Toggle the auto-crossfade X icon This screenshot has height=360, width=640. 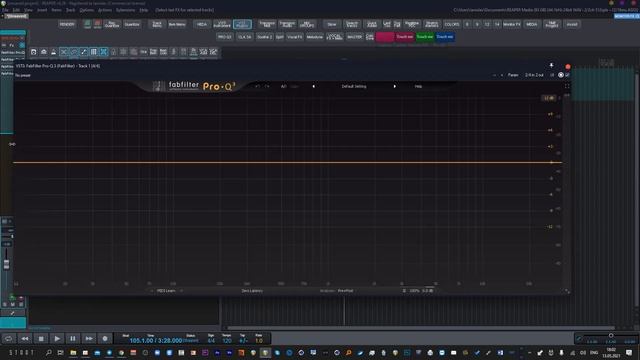pos(64,52)
